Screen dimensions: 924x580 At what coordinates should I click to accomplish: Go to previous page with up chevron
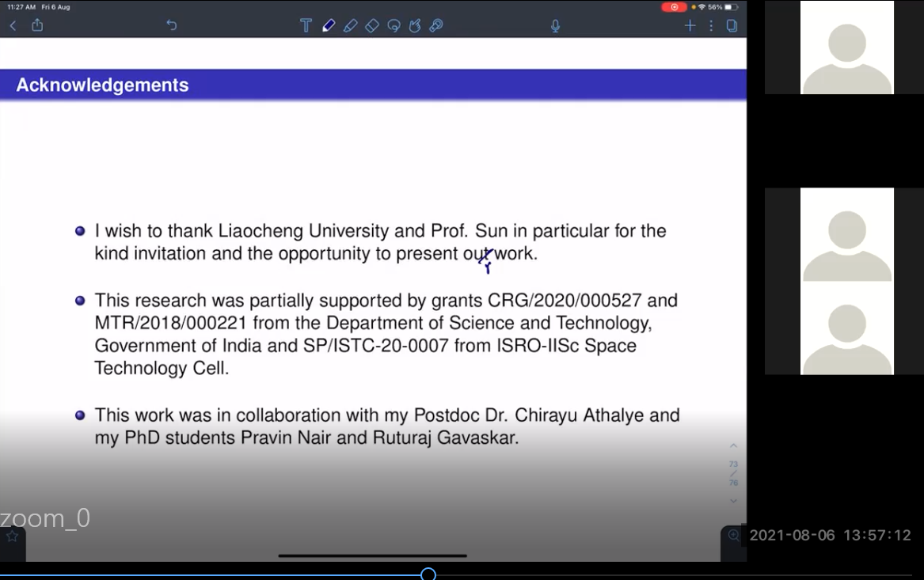click(733, 446)
